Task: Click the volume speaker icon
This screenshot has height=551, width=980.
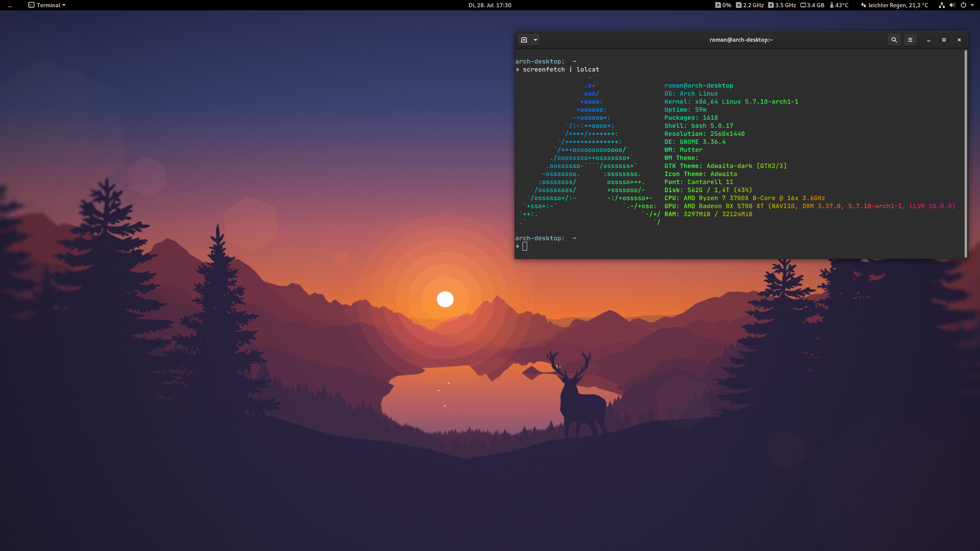Action: coord(952,5)
